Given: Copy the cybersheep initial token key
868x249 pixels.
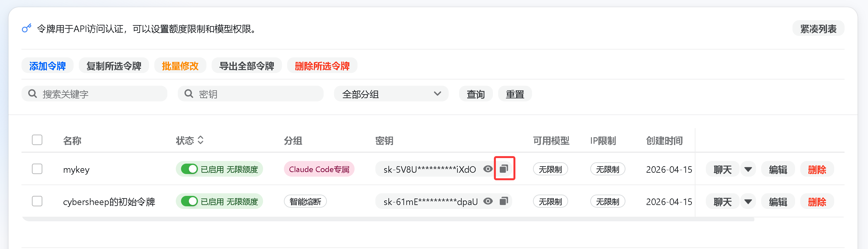Looking at the screenshot, I should click(x=504, y=201).
